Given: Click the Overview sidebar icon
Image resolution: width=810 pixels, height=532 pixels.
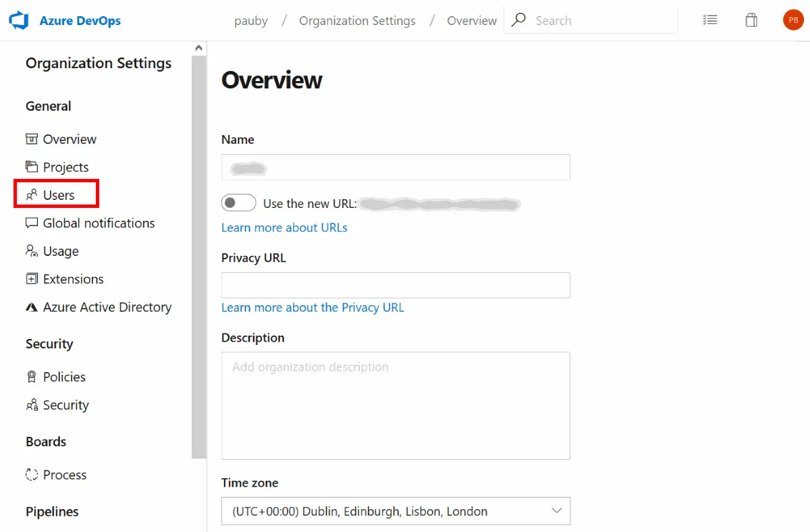Looking at the screenshot, I should click(32, 139).
